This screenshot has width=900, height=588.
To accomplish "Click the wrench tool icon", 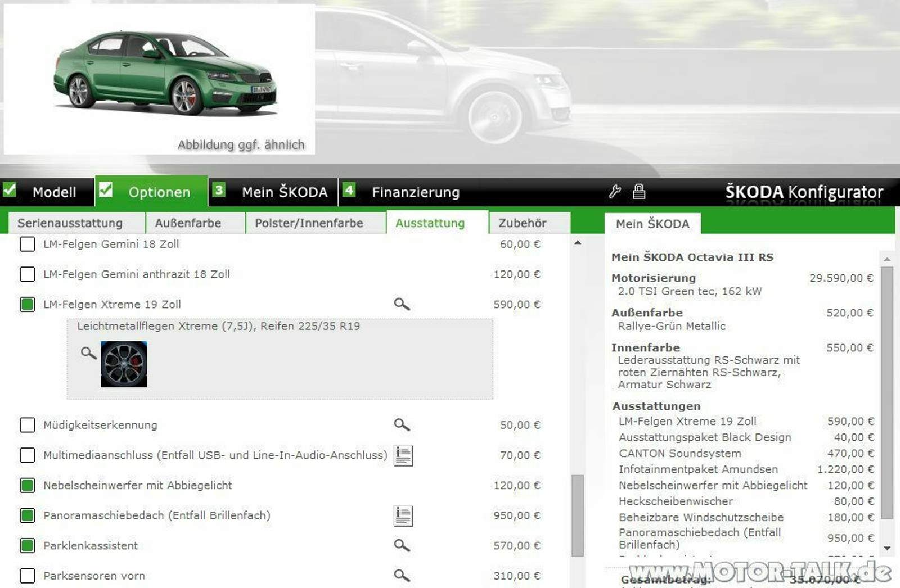I will (615, 192).
